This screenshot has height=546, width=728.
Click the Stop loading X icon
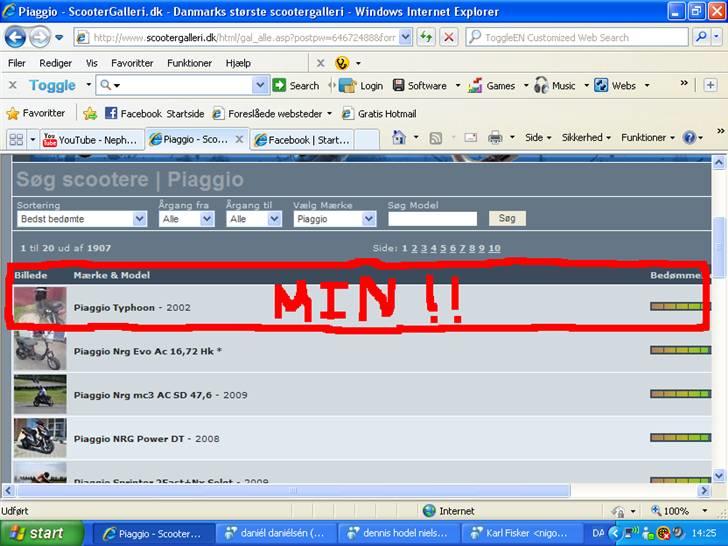pyautogui.click(x=449, y=37)
